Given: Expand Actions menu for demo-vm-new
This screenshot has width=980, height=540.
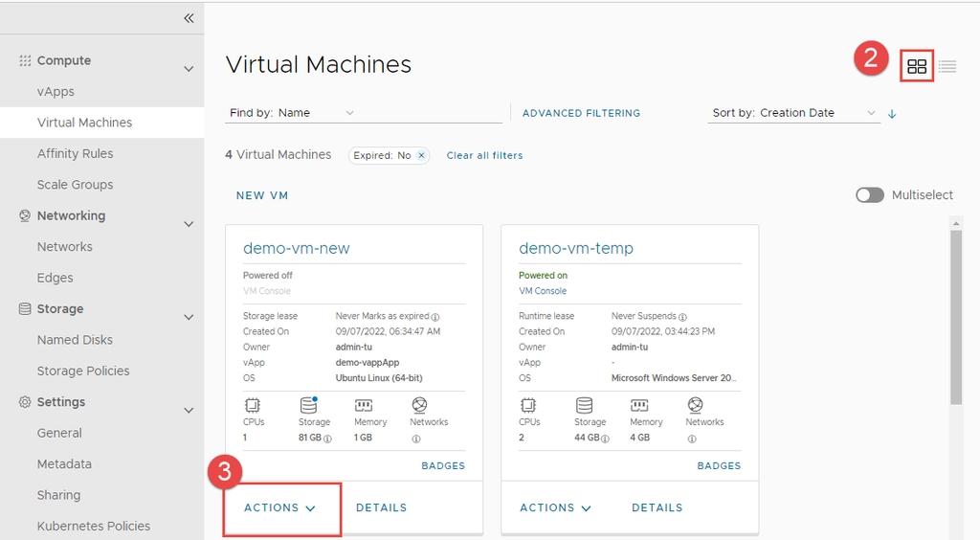Looking at the screenshot, I should click(279, 507).
